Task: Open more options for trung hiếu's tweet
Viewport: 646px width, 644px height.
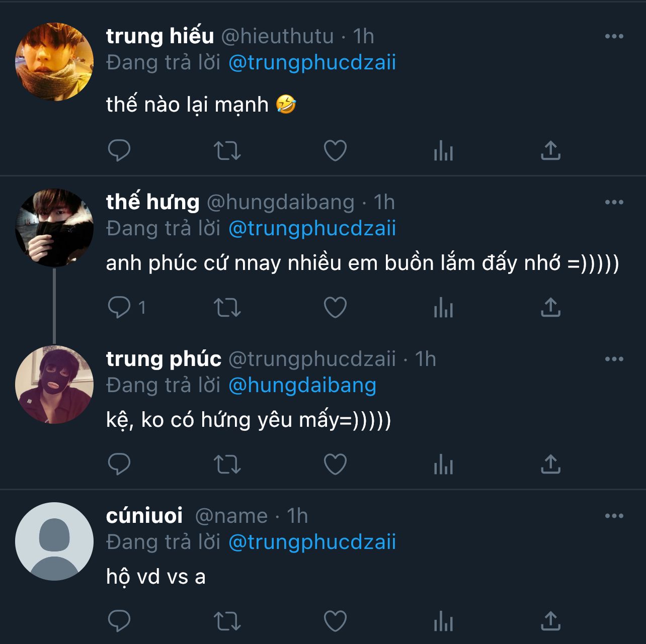Action: click(614, 36)
